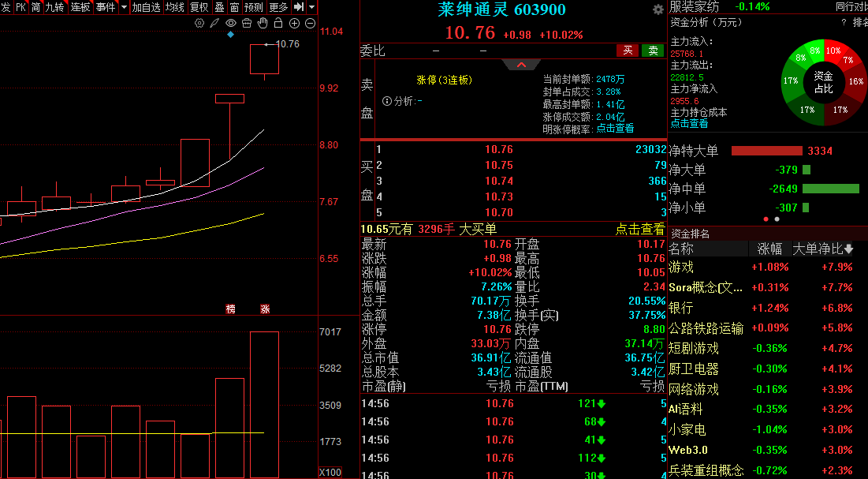Toggle the 预测 forecast button
This screenshot has width=868, height=479.
254,7
